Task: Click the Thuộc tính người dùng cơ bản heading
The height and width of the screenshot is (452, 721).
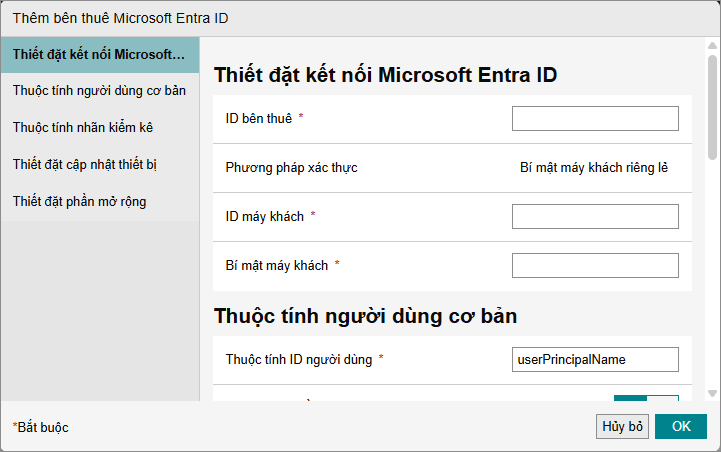Action: click(366, 316)
